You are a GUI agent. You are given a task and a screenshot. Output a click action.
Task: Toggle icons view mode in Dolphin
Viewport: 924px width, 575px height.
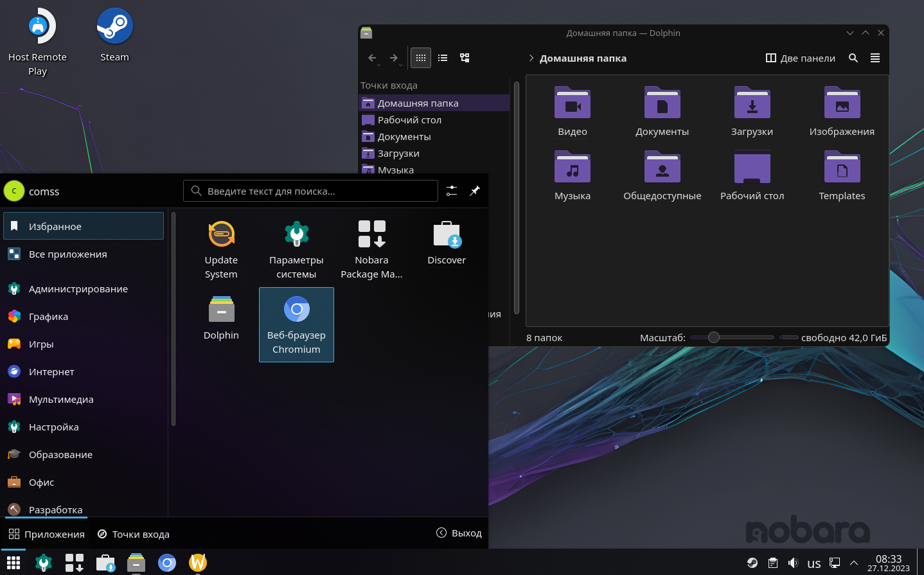click(x=421, y=58)
